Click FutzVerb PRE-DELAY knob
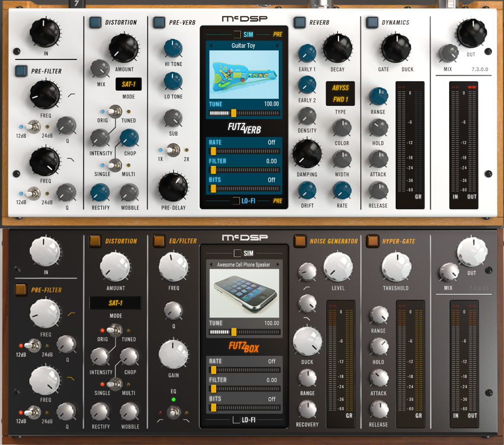This screenshot has width=504, height=445. 173,187
